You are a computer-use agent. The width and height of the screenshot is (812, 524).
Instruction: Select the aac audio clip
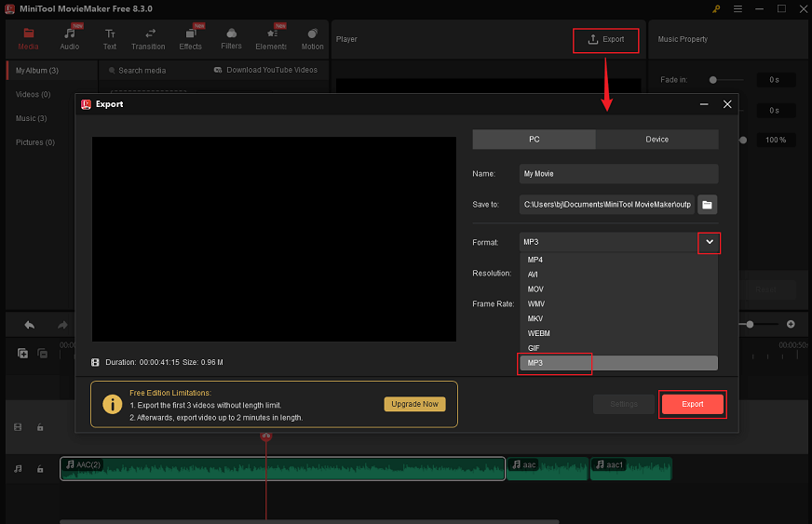coord(548,468)
